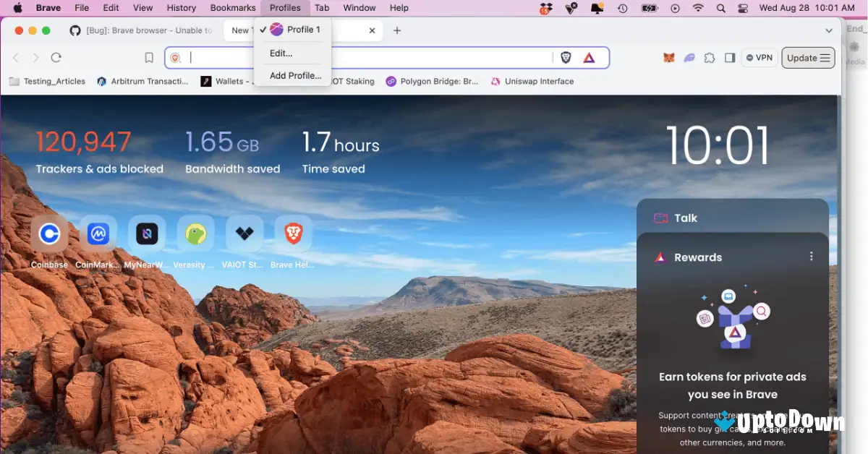Viewport: 868px width, 454px height.
Task: Click the battery status indicator in menu bar
Action: (x=649, y=8)
